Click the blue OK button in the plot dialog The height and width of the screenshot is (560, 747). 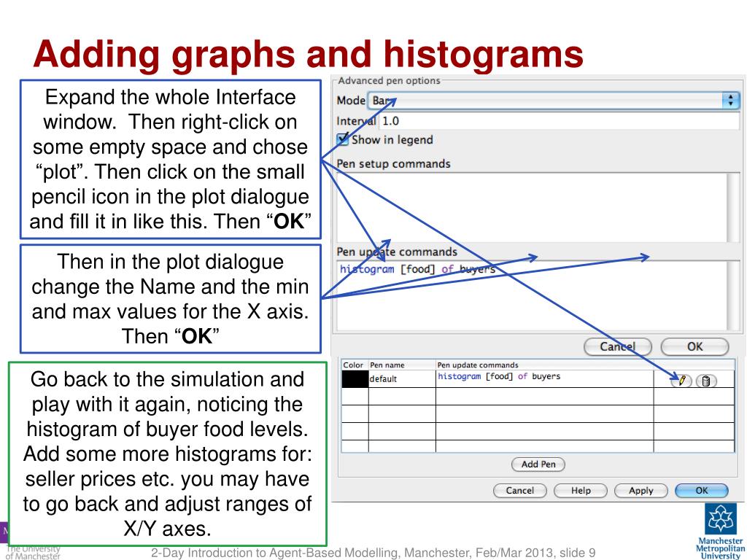(x=702, y=491)
